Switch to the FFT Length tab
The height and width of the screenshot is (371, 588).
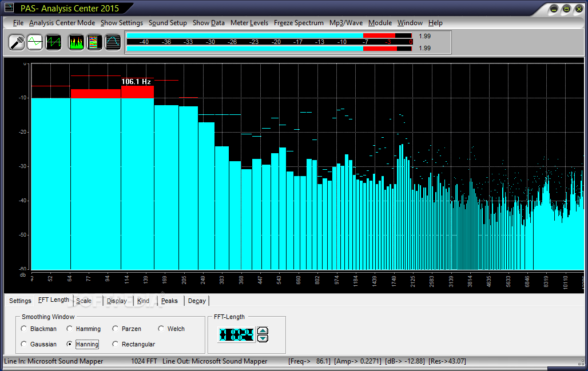tap(54, 300)
